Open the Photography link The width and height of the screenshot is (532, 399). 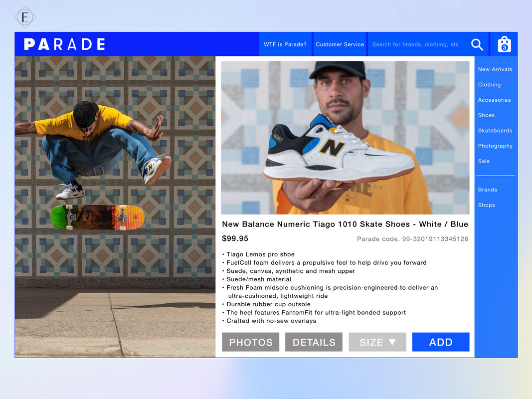(x=496, y=146)
